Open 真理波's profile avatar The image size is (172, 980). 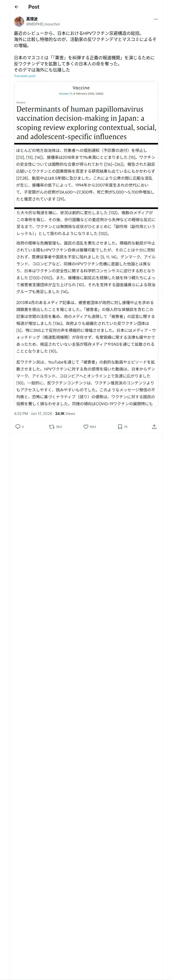pyautogui.click(x=19, y=21)
